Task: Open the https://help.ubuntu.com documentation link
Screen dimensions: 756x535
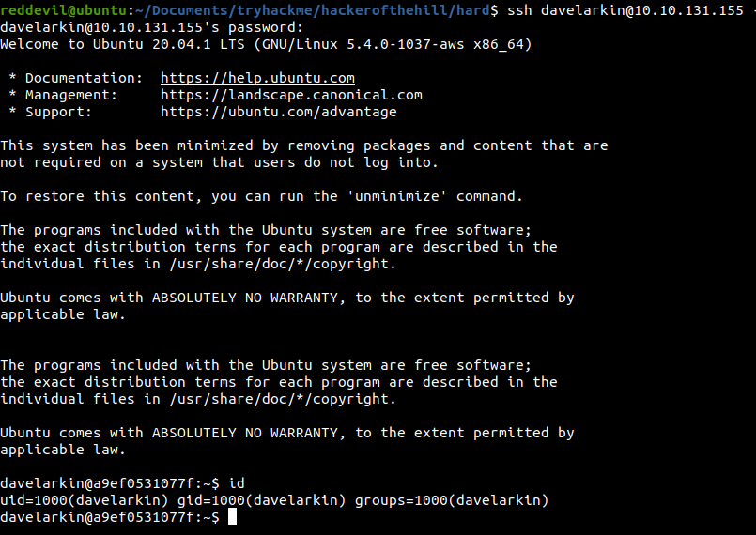Action: click(x=257, y=78)
